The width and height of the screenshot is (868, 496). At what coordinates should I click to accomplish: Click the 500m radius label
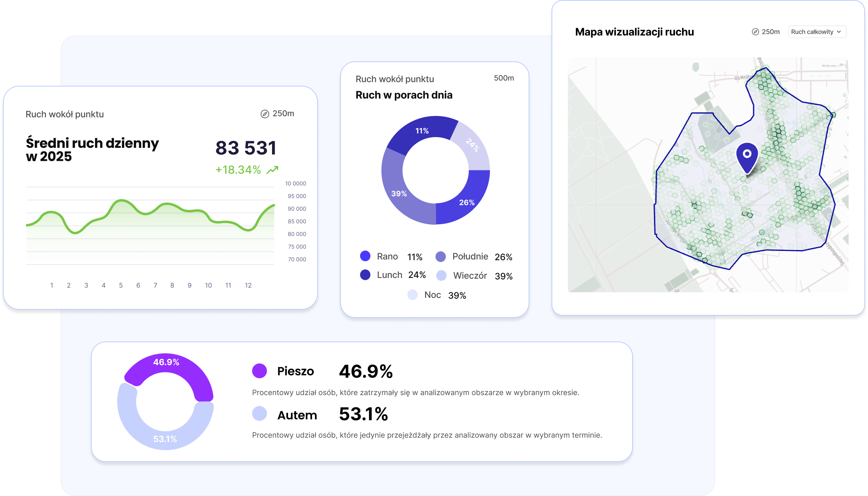(504, 78)
